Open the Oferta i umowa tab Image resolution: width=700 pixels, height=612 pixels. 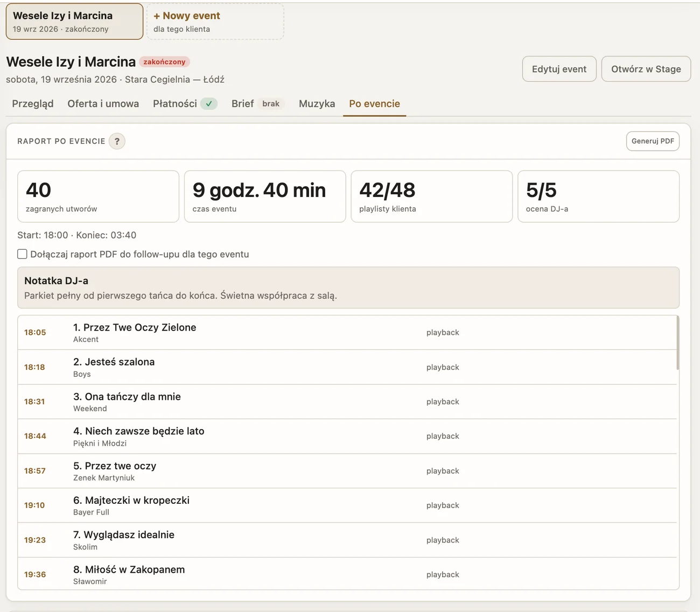click(x=103, y=104)
